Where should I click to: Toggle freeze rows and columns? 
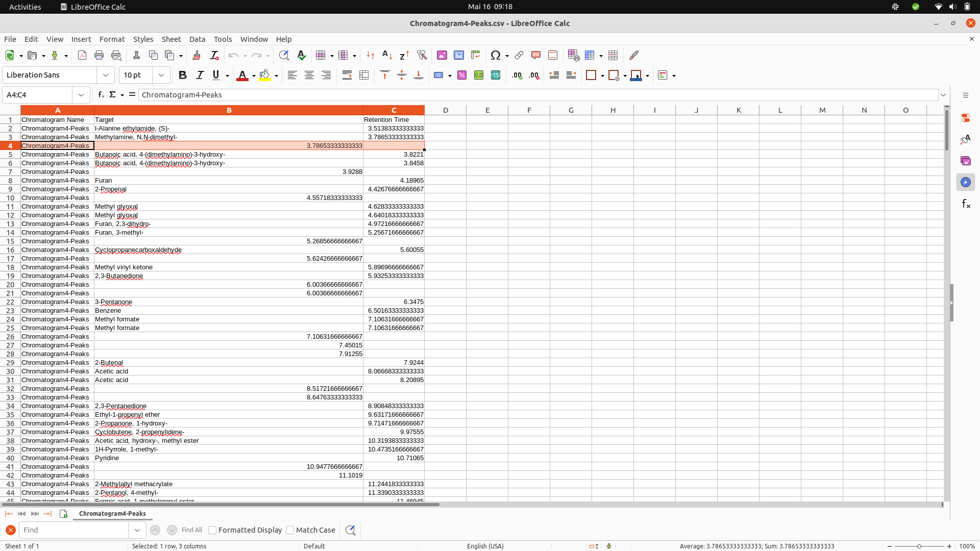click(x=591, y=55)
